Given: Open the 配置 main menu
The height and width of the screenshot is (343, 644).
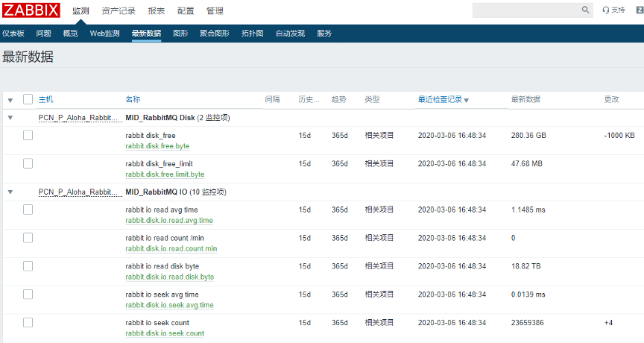Looking at the screenshot, I should click(x=186, y=10).
